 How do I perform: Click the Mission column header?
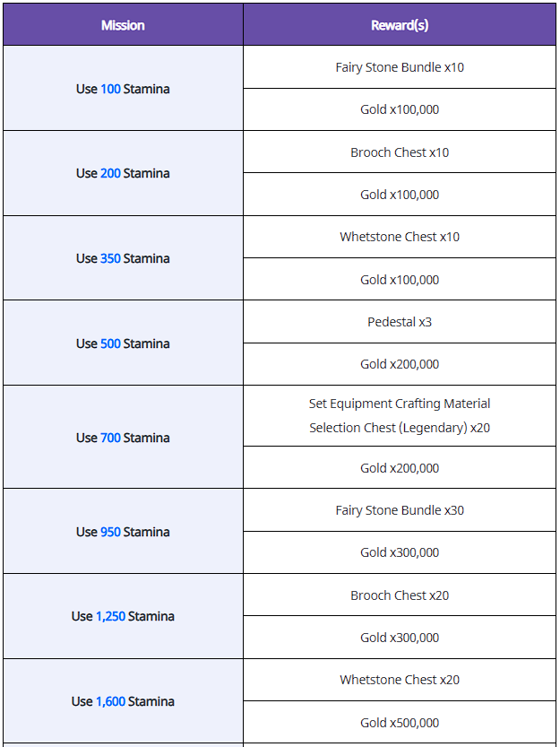click(123, 25)
